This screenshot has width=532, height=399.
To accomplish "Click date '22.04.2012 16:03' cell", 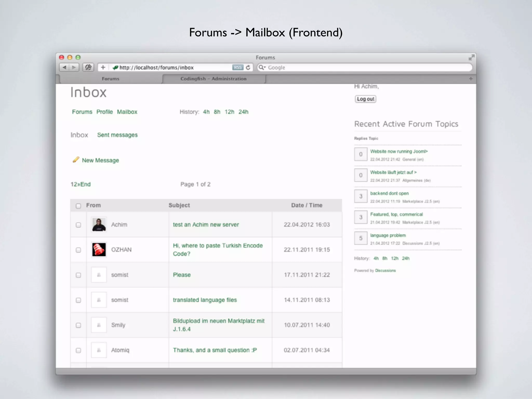I will coord(307,224).
